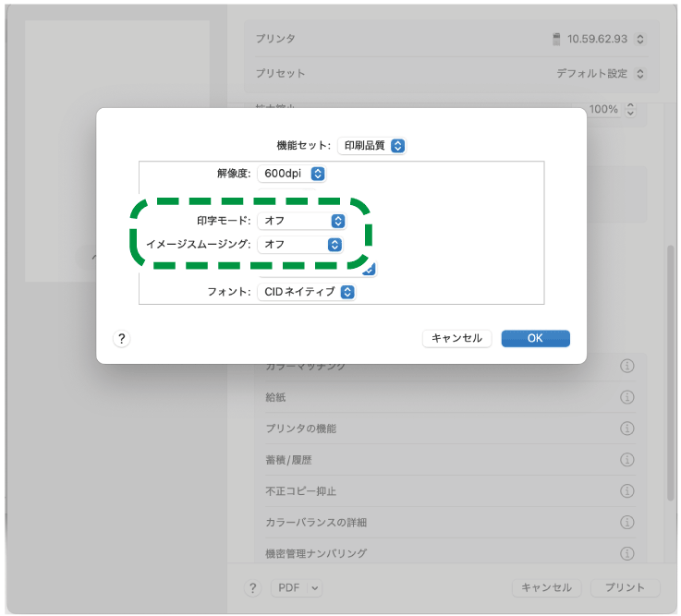Open the プリンタ dropdown showing 10.59.62.93
Screen dimensions: 681x616
click(600, 39)
